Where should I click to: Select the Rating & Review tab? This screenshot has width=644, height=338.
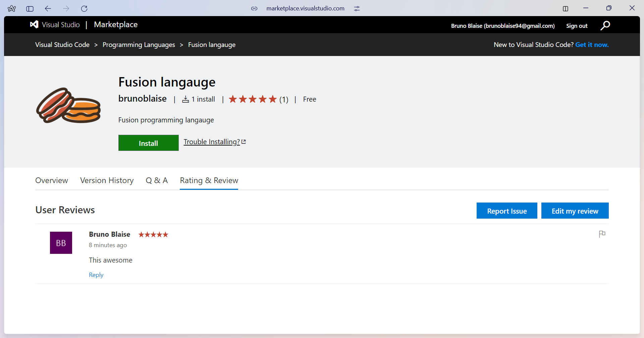click(x=209, y=180)
